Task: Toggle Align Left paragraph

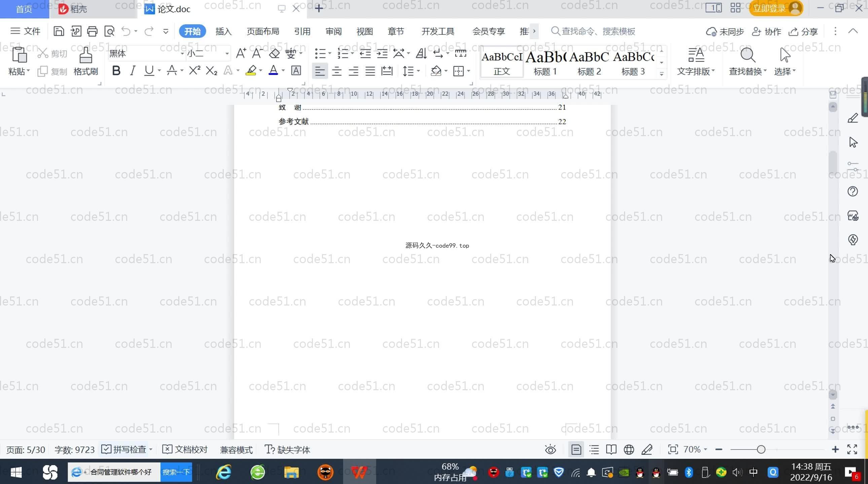Action: tap(320, 71)
